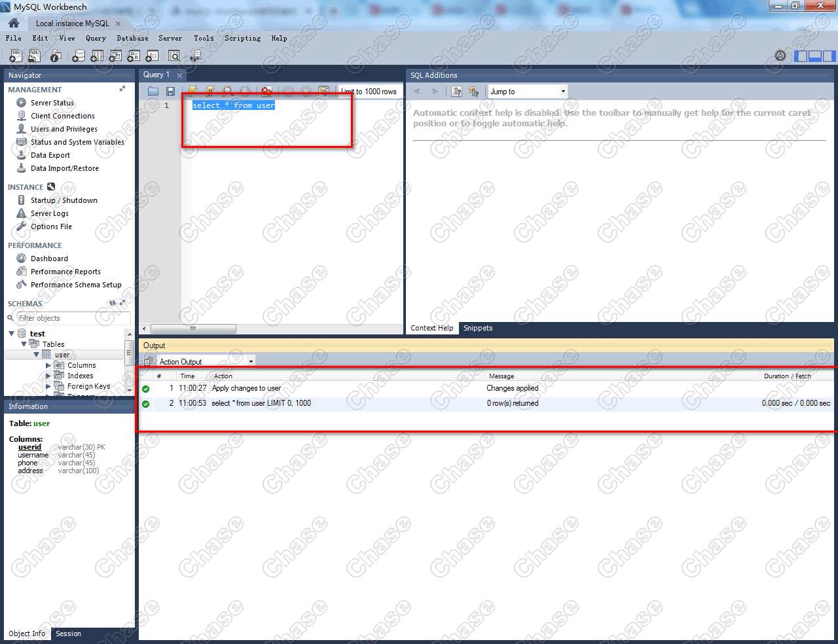The image size is (838, 644).
Task: Open Users and Privileges
Action: tap(64, 129)
